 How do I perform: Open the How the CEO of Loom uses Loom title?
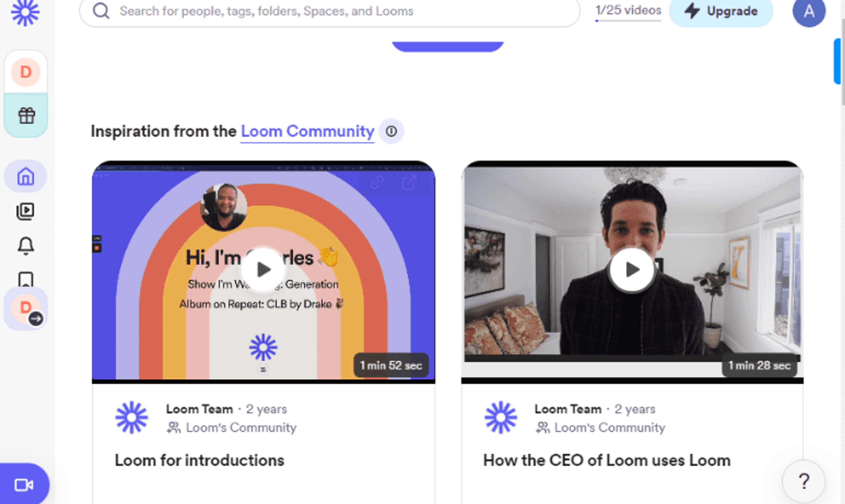pyautogui.click(x=607, y=460)
